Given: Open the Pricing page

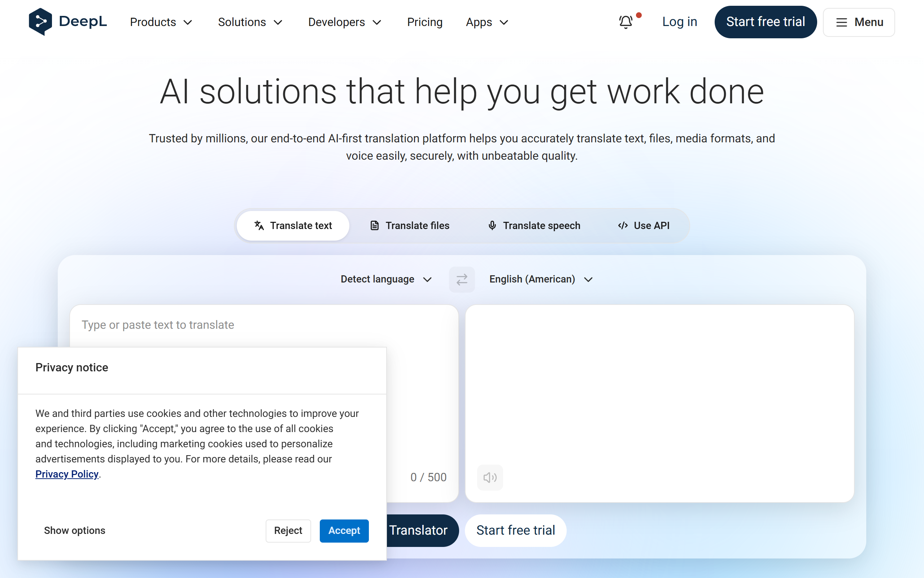Looking at the screenshot, I should tap(424, 22).
